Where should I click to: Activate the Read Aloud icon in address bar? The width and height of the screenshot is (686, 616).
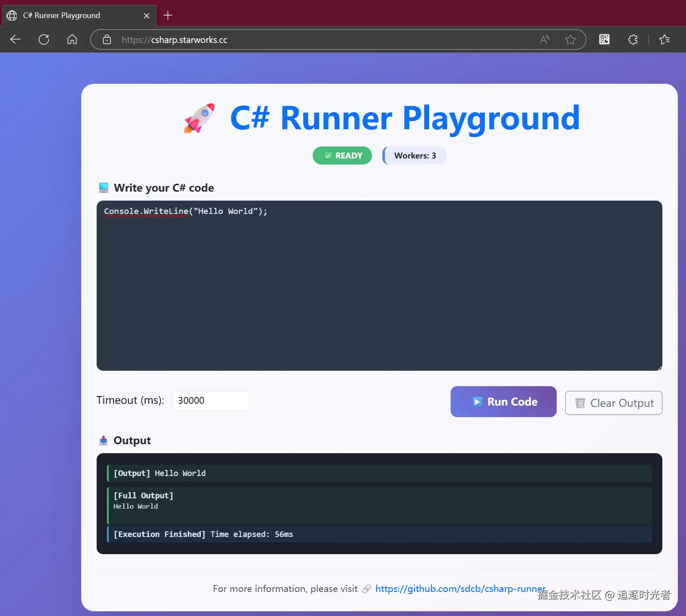[545, 40]
